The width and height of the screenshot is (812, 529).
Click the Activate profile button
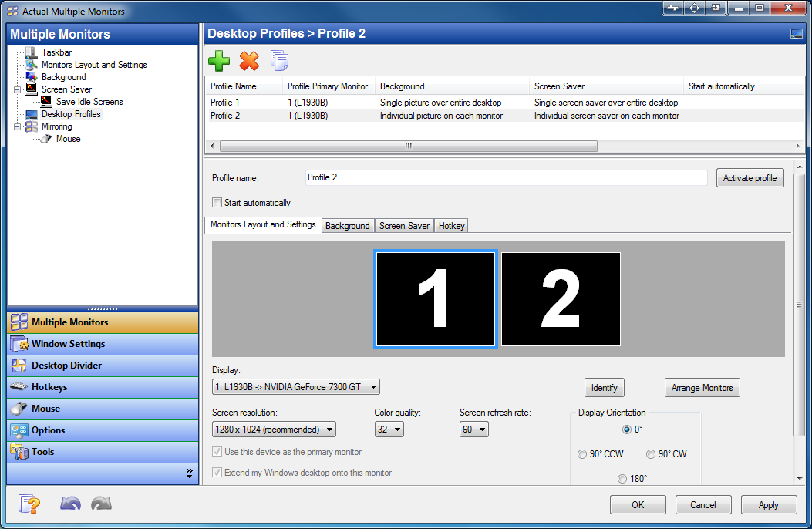point(750,178)
